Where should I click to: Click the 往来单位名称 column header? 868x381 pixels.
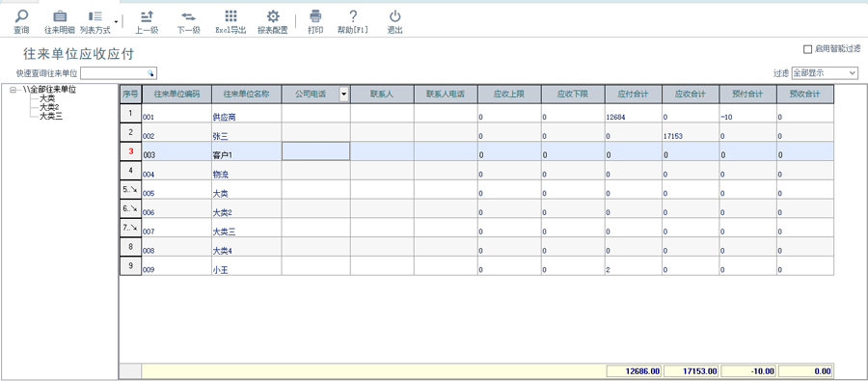246,95
